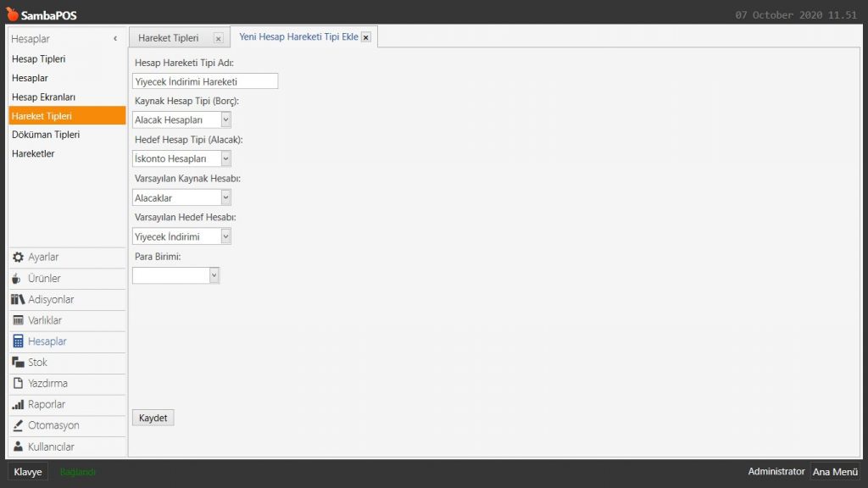
Task: Click the Ayarlar gear icon
Action: point(18,258)
